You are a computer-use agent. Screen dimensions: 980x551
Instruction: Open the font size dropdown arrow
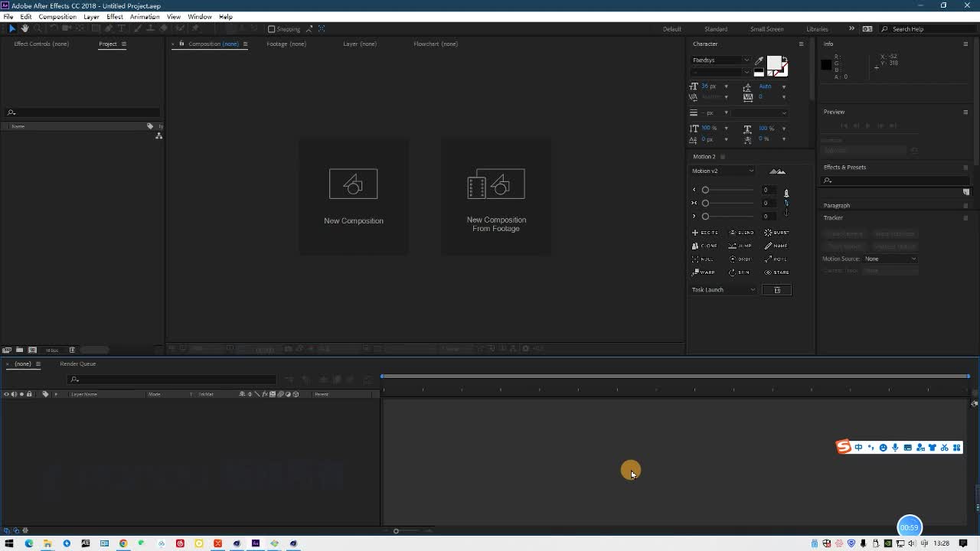click(x=726, y=86)
